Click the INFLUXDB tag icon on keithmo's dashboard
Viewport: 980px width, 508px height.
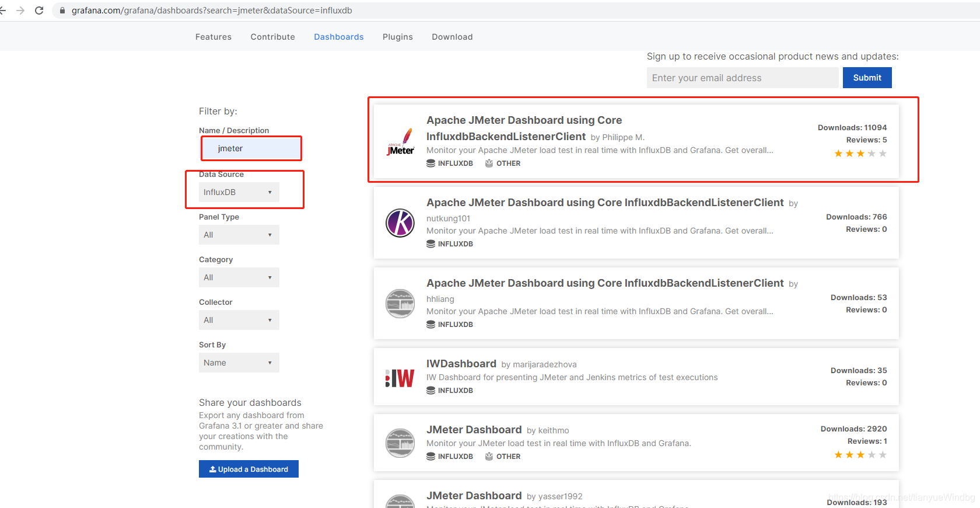[x=430, y=457]
